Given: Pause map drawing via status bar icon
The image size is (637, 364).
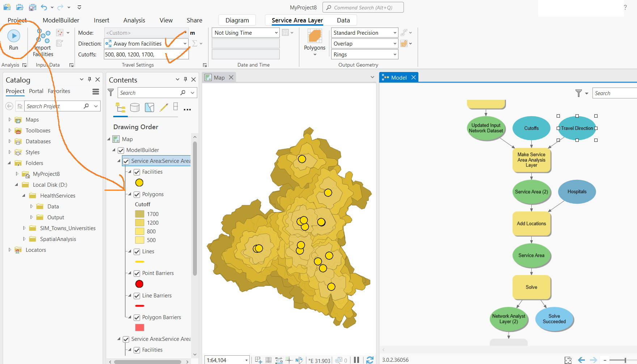Looking at the screenshot, I should point(357,359).
